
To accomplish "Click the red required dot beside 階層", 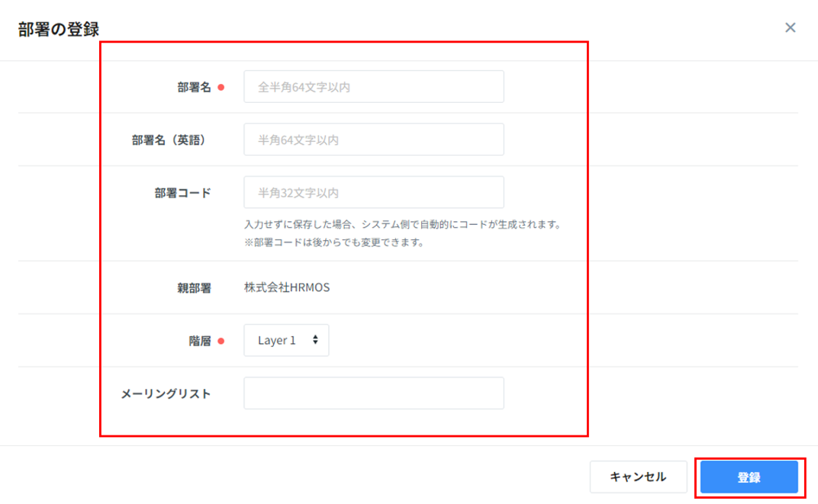I will click(221, 341).
